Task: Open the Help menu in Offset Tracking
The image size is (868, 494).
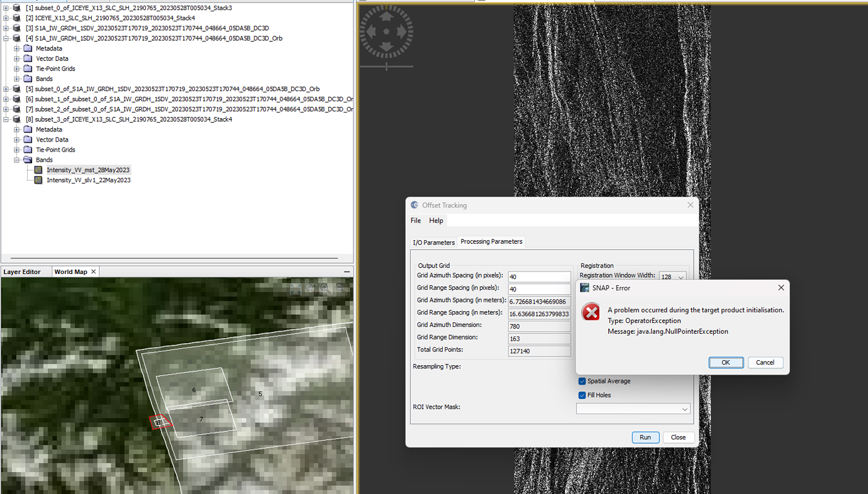Action: tap(436, 220)
